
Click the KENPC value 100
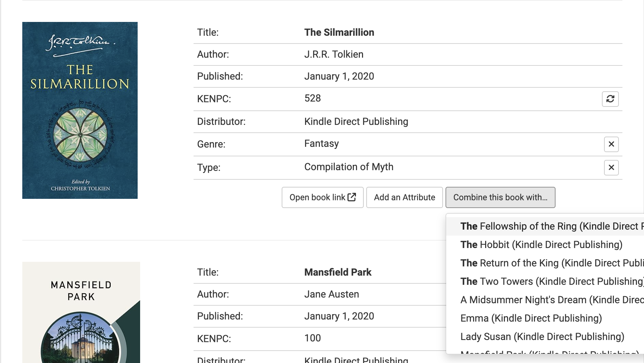click(x=312, y=338)
